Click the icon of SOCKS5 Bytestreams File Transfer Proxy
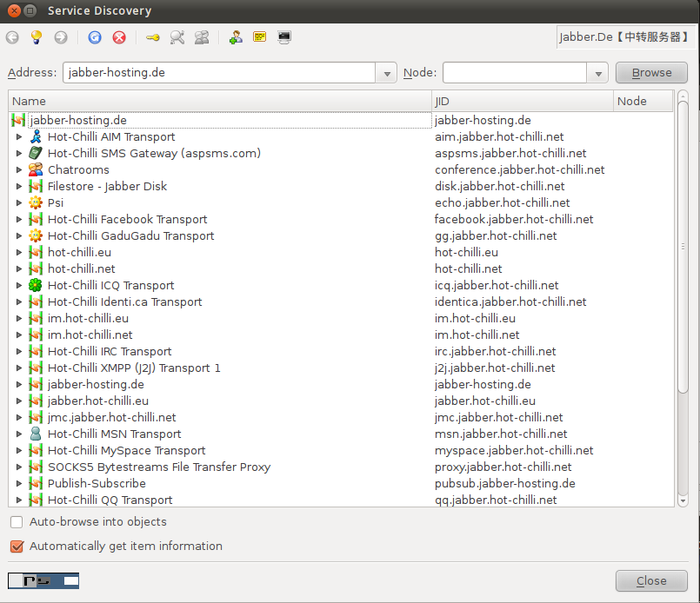 tap(36, 467)
